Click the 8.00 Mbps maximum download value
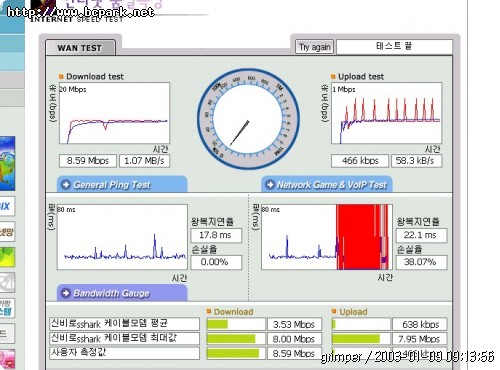This screenshot has width=500, height=370. point(294,339)
